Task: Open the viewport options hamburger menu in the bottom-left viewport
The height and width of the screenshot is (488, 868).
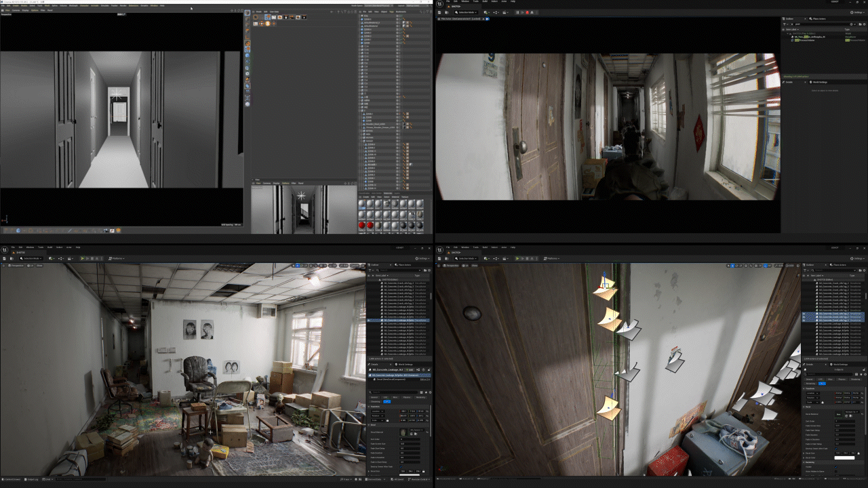Action: 3,266
